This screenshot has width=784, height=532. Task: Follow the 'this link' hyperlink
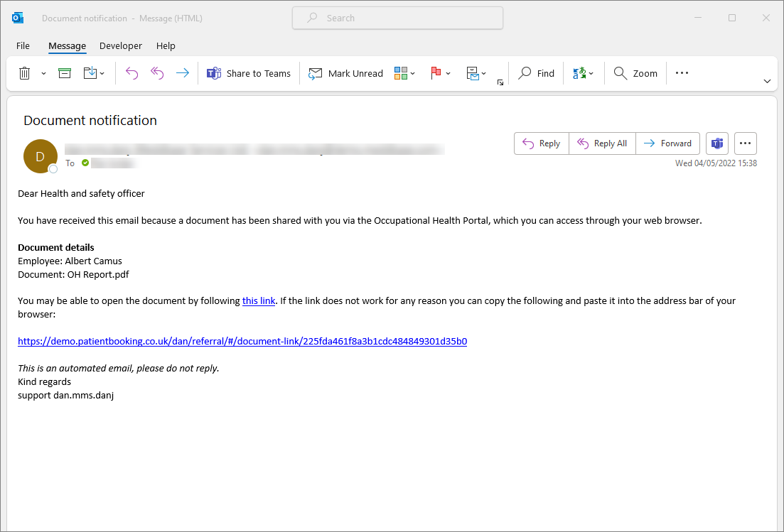[x=258, y=300]
